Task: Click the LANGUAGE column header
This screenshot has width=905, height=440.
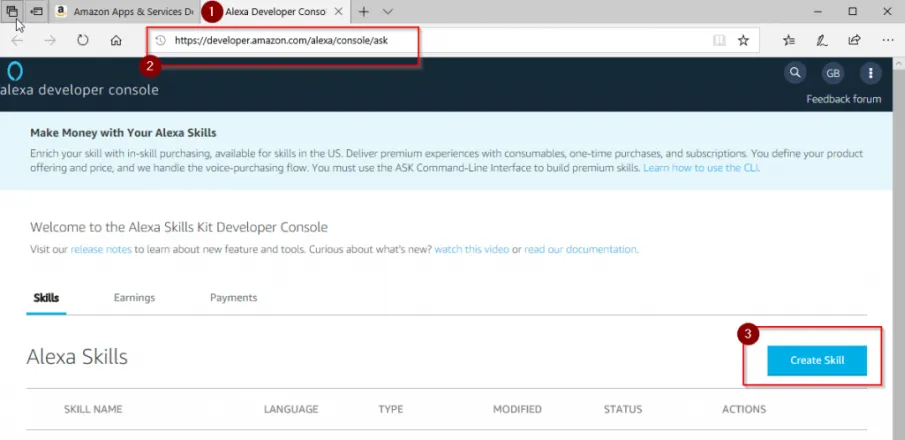Action: (x=291, y=409)
